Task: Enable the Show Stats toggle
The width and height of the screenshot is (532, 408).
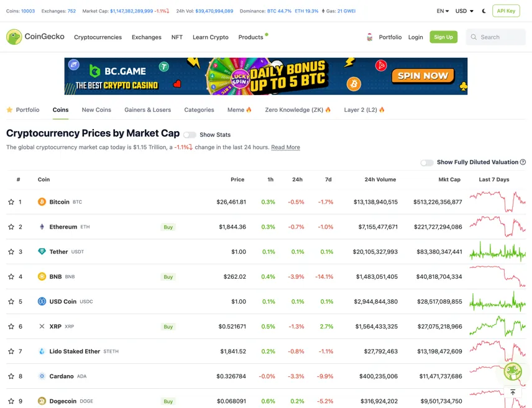Action: (190, 135)
